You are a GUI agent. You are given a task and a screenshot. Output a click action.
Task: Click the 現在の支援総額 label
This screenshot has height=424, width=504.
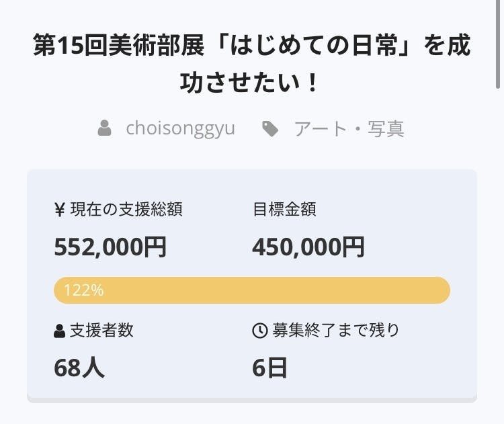pyautogui.click(x=126, y=210)
